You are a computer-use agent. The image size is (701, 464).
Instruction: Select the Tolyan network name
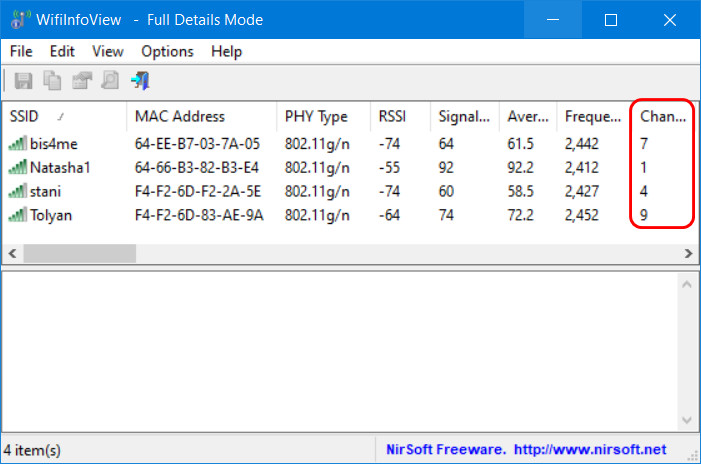click(x=51, y=215)
